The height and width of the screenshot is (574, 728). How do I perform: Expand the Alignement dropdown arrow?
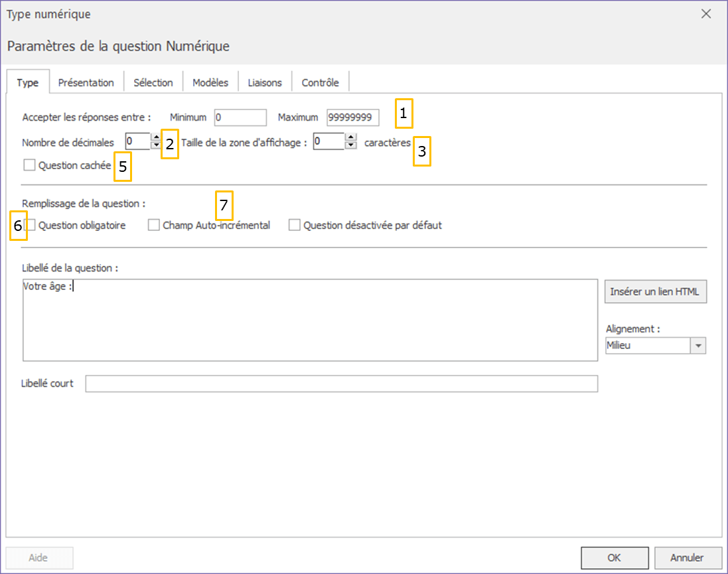point(698,346)
